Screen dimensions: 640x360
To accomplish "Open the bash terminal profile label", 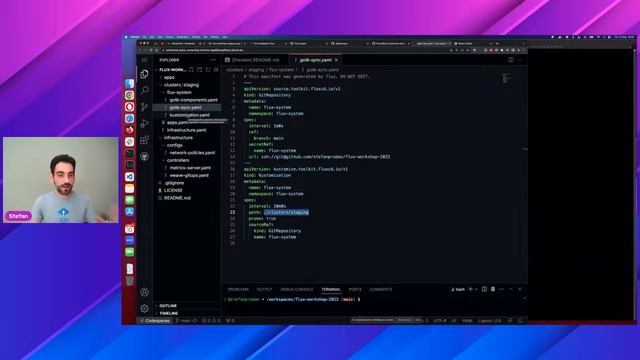I will pyautogui.click(x=458, y=289).
